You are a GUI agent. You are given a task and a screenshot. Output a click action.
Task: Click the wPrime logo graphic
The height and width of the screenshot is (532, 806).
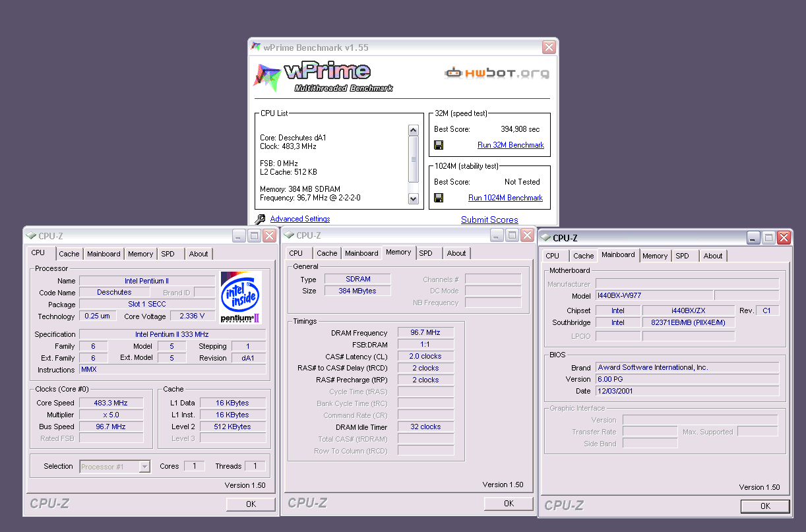[324, 77]
